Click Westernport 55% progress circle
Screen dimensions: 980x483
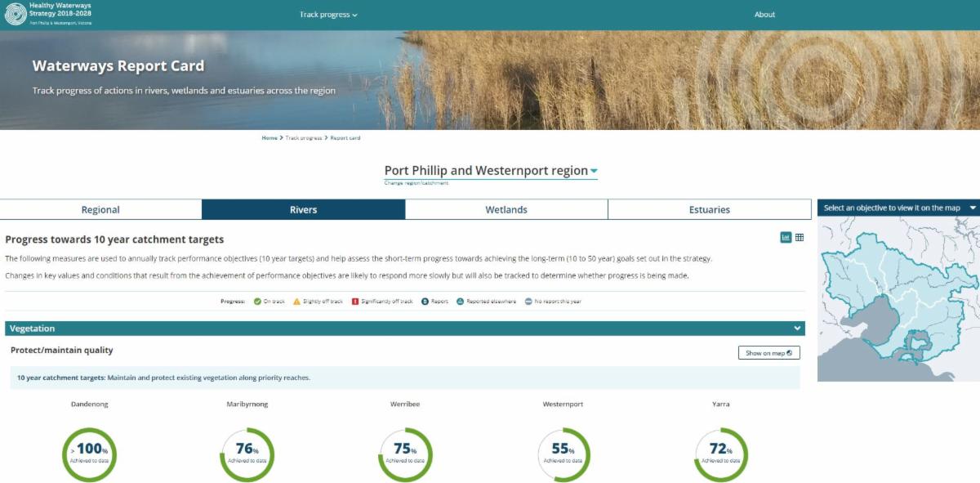coord(563,454)
